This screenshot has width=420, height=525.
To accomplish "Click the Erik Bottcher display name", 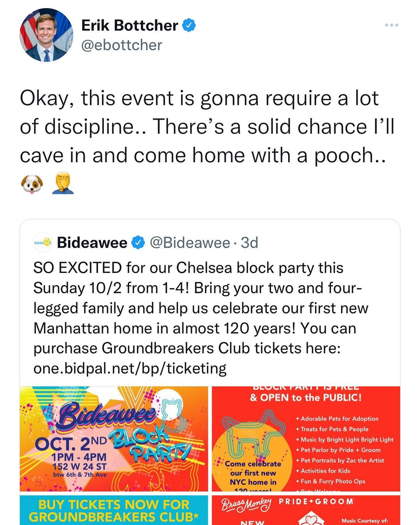I will (129, 26).
